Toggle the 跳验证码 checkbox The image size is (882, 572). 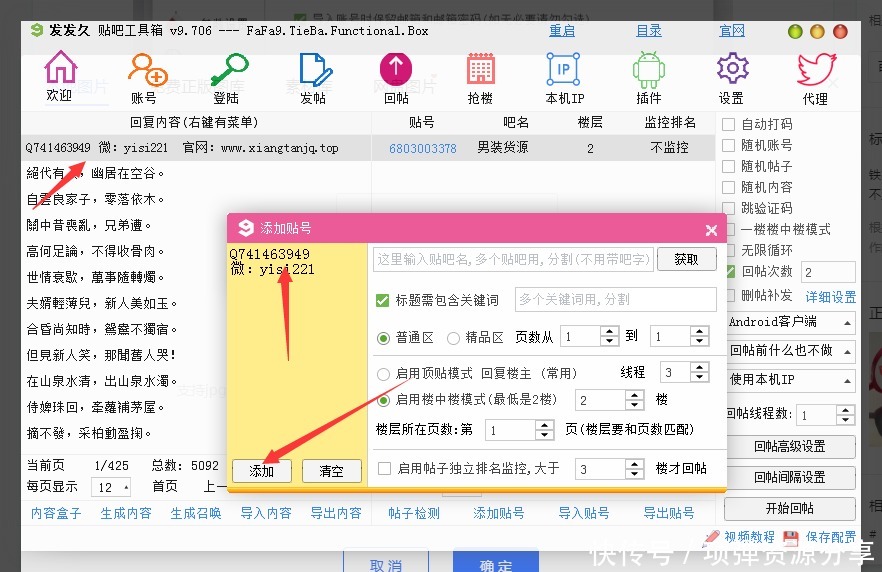click(729, 208)
